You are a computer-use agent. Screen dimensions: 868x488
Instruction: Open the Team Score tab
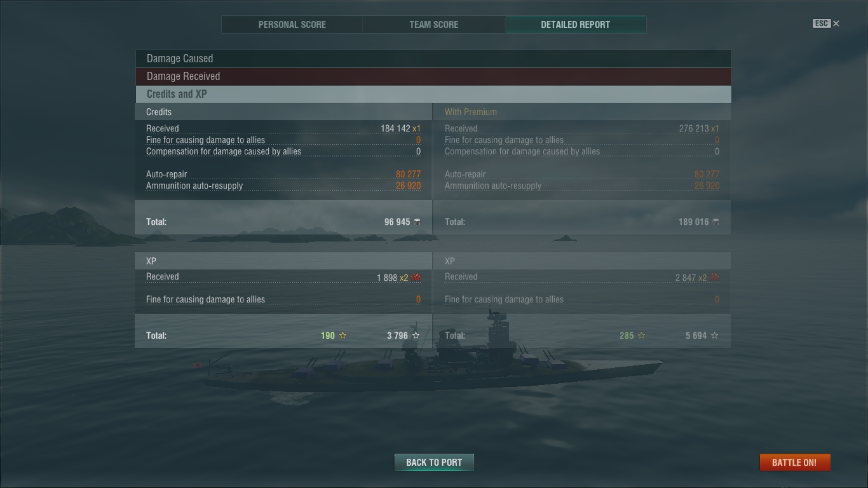(434, 25)
